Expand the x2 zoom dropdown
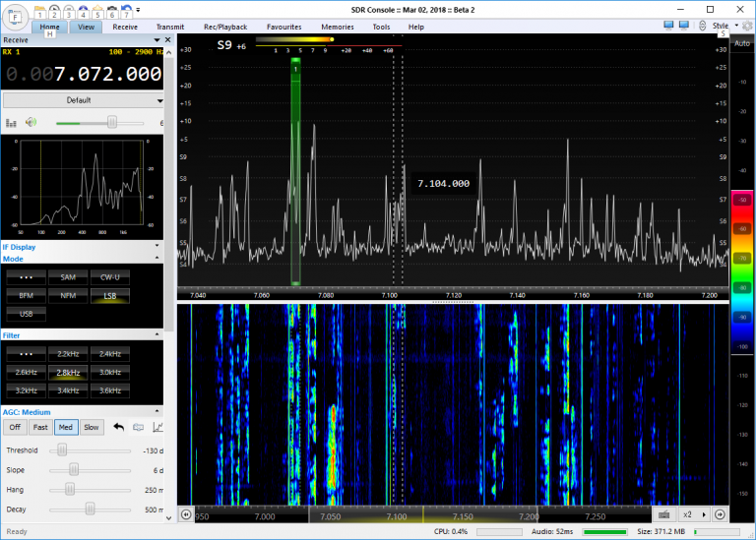The height and width of the screenshot is (540, 756). click(x=692, y=514)
